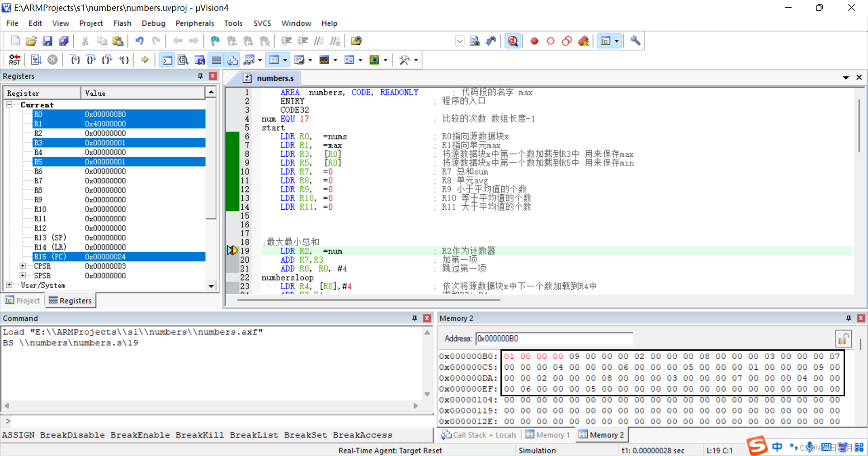Image resolution: width=868 pixels, height=456 pixels.
Task: Step out of the current function
Action: coord(108,60)
